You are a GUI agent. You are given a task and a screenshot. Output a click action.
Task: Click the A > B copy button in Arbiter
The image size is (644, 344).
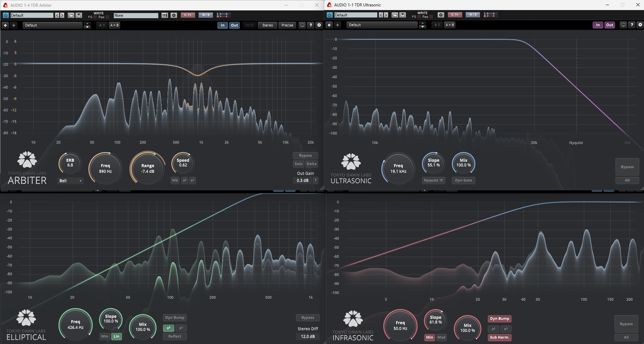(x=114, y=25)
